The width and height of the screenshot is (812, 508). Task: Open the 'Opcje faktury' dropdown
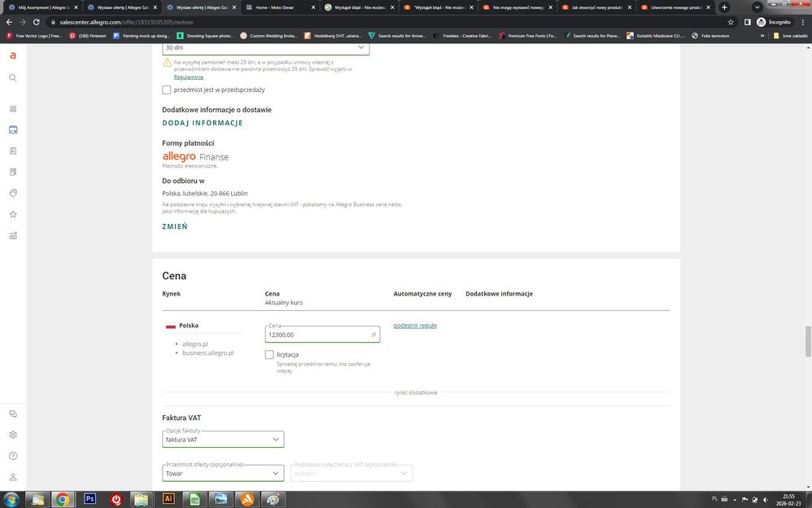223,440
